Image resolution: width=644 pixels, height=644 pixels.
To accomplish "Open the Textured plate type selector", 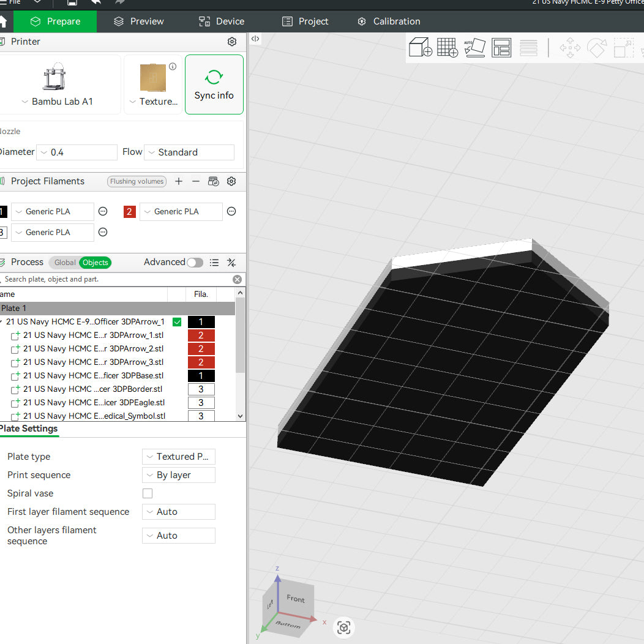I will 153,102.
